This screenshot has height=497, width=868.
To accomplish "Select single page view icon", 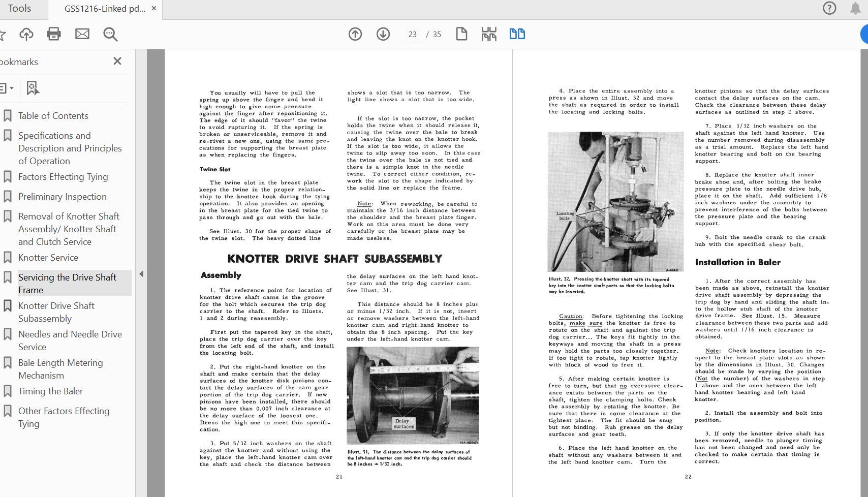I will pos(461,34).
